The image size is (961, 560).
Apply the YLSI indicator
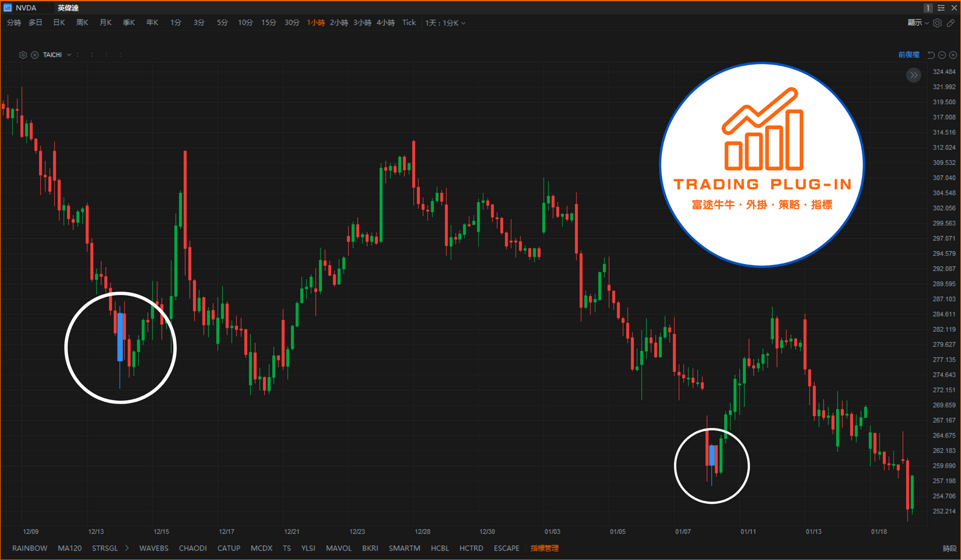pyautogui.click(x=308, y=548)
